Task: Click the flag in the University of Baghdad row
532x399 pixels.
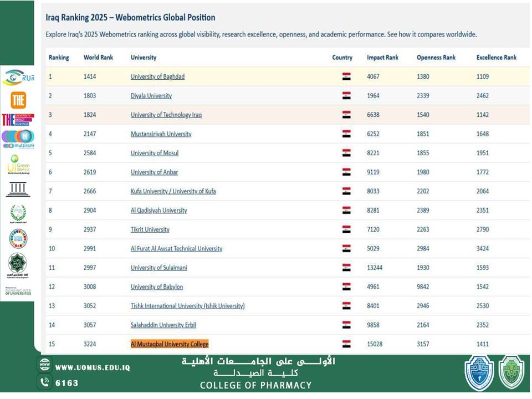Action: point(346,76)
